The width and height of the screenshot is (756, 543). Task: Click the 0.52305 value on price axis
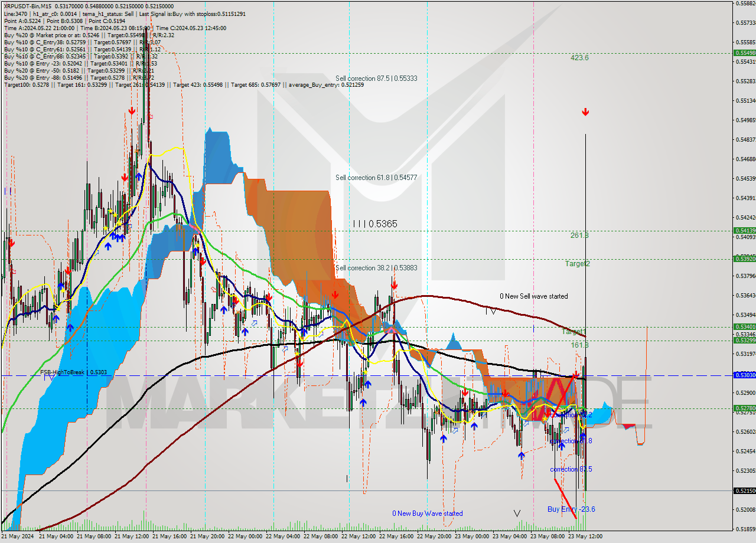pos(745,470)
